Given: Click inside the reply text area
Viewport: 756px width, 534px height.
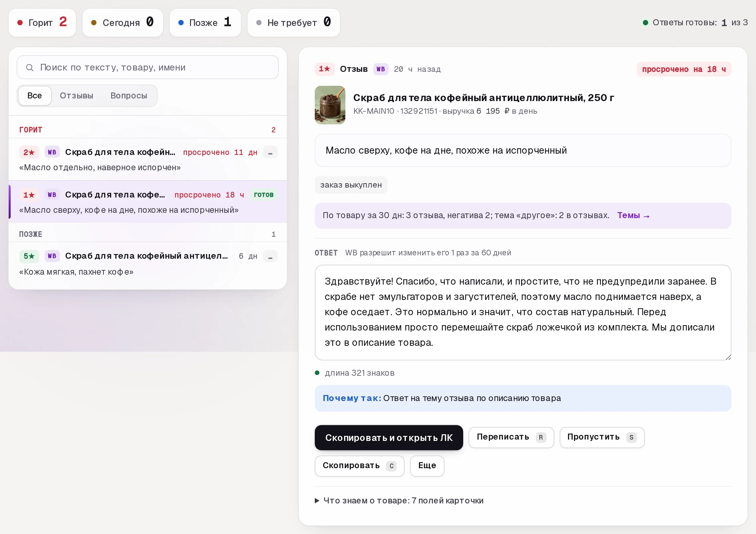Looking at the screenshot, I should tap(523, 312).
